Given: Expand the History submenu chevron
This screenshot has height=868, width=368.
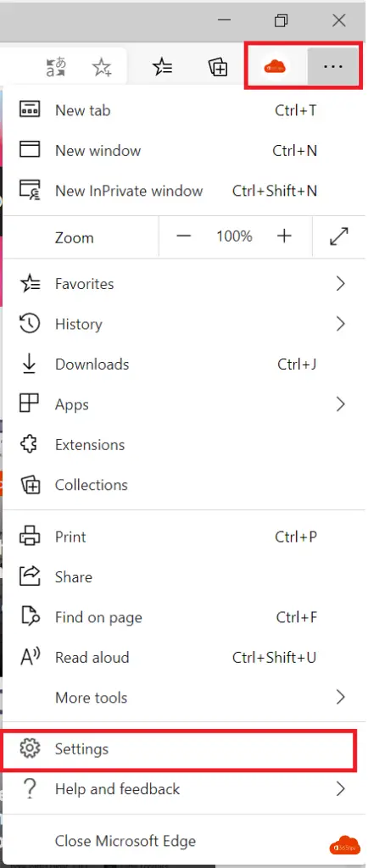Looking at the screenshot, I should [x=340, y=324].
